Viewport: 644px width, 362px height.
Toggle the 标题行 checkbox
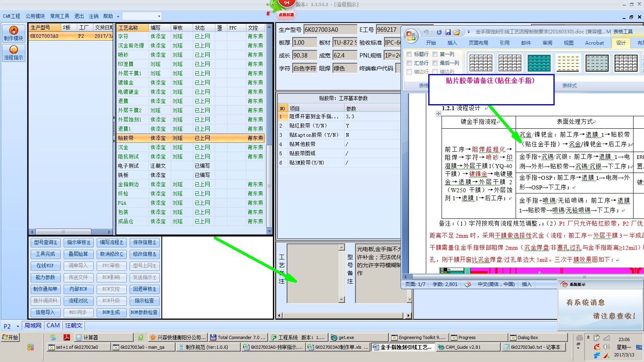[409, 54]
